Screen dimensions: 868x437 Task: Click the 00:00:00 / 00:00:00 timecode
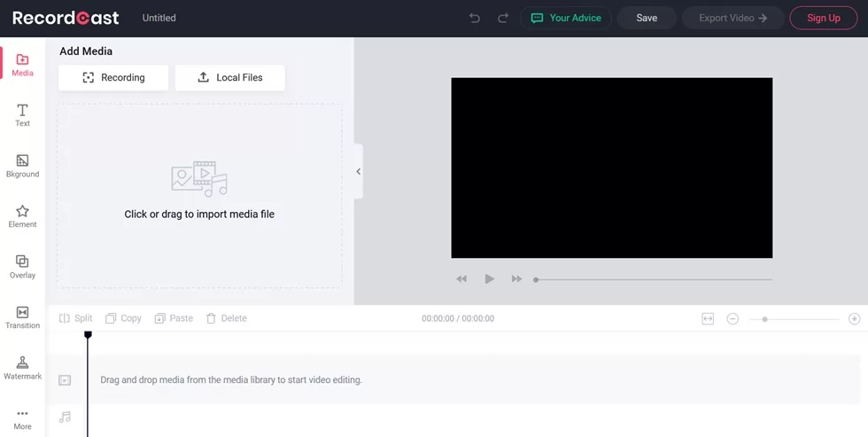click(x=458, y=318)
